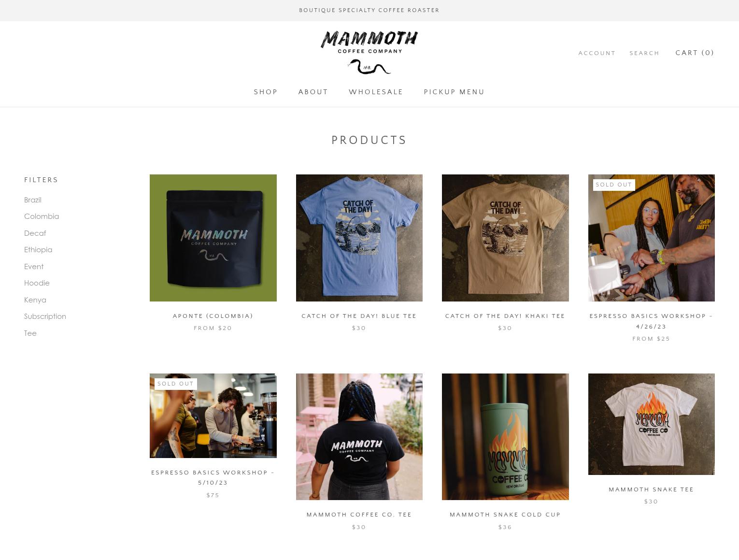View the khaki Catch of the Day tee image
The height and width of the screenshot is (560, 739).
(x=505, y=238)
